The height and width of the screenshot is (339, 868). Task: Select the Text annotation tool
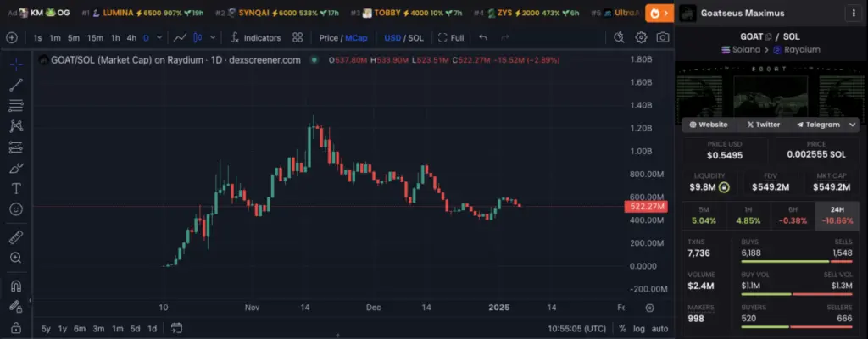[x=16, y=188]
